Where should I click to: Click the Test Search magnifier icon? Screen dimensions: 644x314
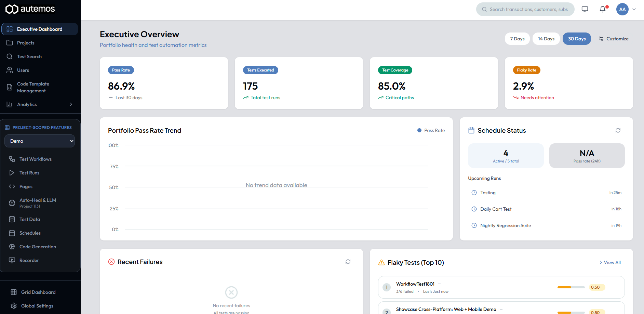point(10,56)
